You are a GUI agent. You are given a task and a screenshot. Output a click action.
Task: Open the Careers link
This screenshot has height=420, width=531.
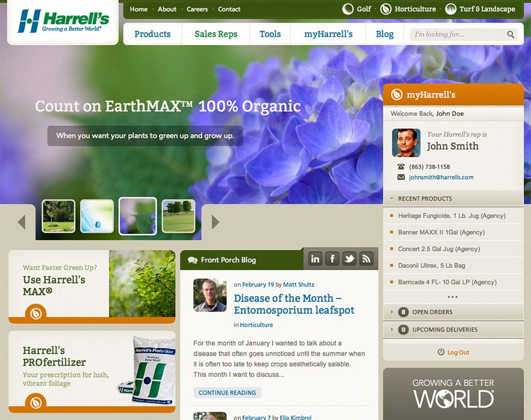[197, 9]
